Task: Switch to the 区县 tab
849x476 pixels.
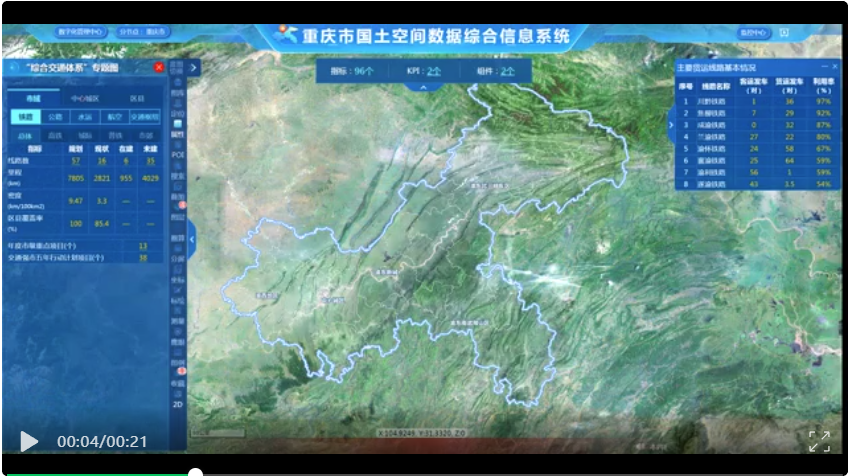Action: tap(137, 99)
